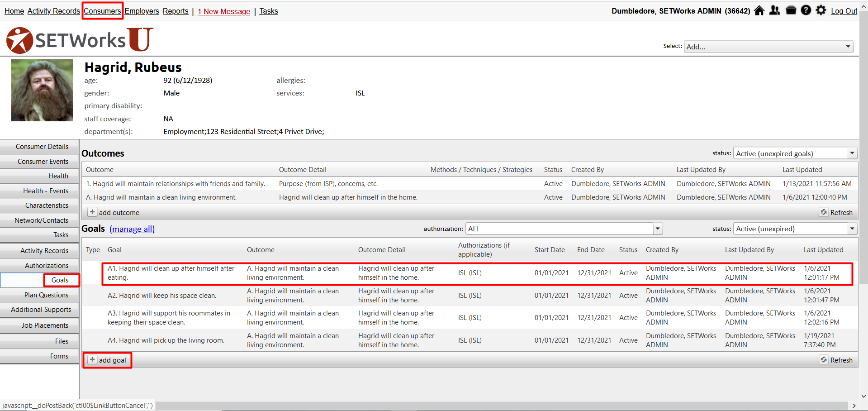Viewport: 868px width, 411px height.
Task: Select Tasks in the left sidebar
Action: (39, 235)
